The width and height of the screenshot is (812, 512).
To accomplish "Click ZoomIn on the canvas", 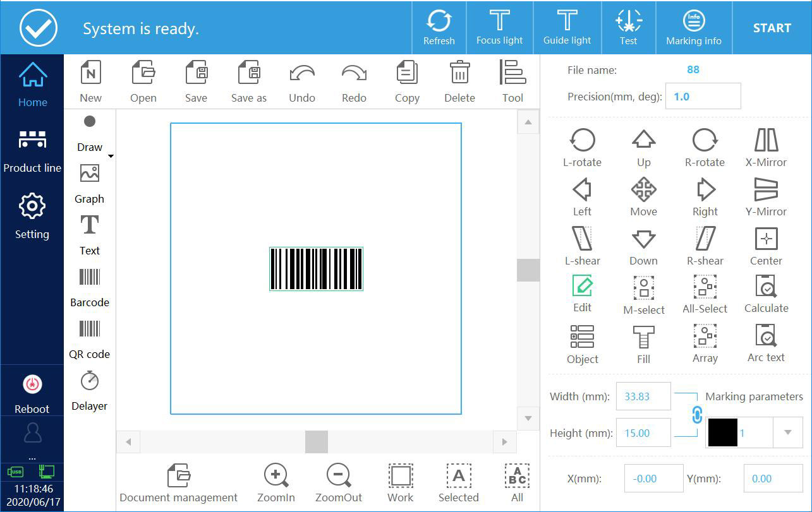I will [x=276, y=483].
